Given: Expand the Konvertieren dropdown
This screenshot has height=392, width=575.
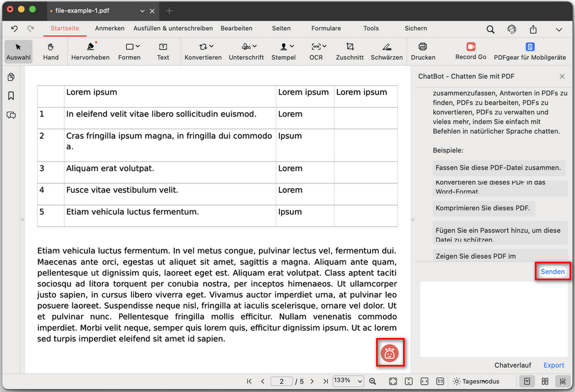Looking at the screenshot, I should [x=203, y=51].
